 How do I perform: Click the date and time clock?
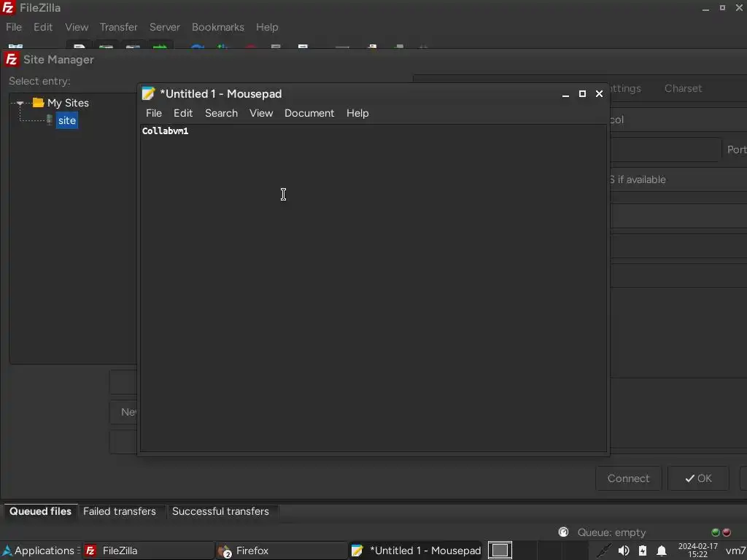pyautogui.click(x=697, y=550)
